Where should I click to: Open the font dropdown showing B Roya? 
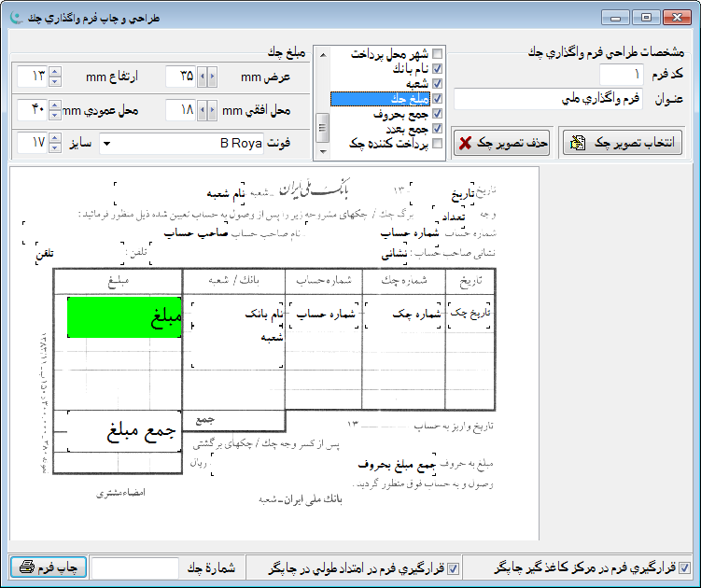[105, 144]
